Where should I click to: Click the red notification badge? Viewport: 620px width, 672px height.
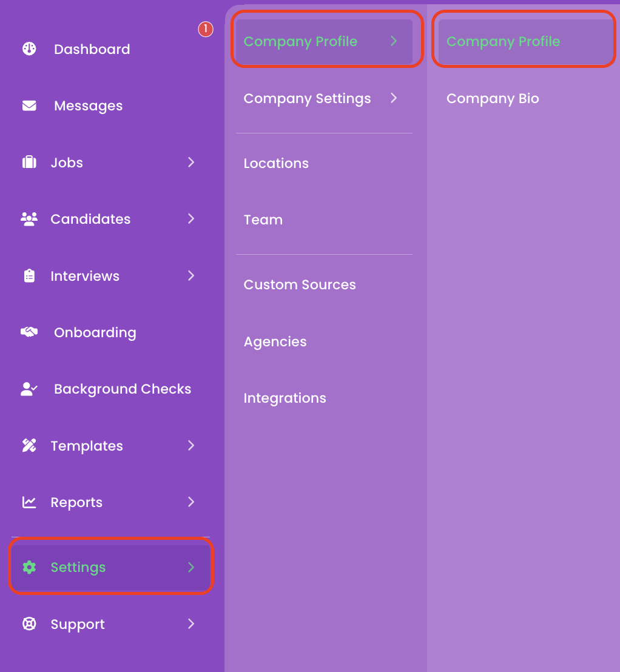click(206, 29)
